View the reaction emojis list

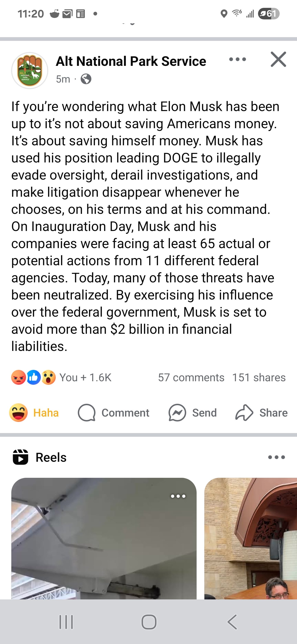pyautogui.click(x=33, y=378)
